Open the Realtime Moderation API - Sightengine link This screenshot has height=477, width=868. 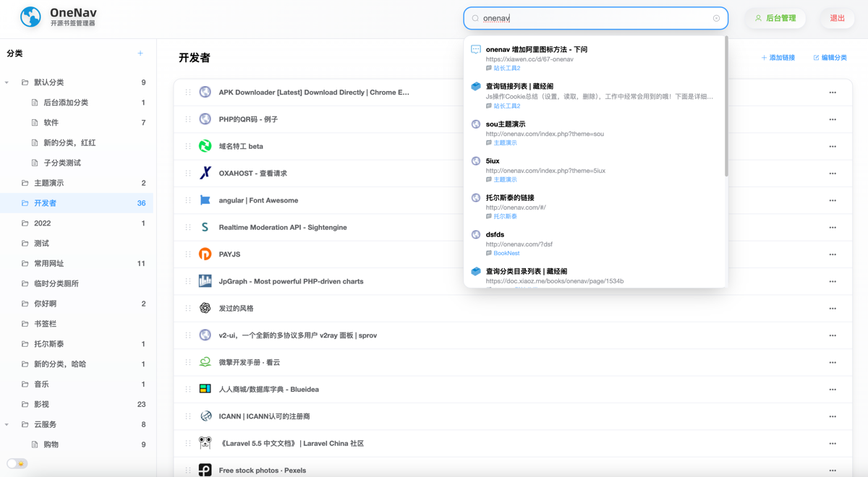click(283, 228)
